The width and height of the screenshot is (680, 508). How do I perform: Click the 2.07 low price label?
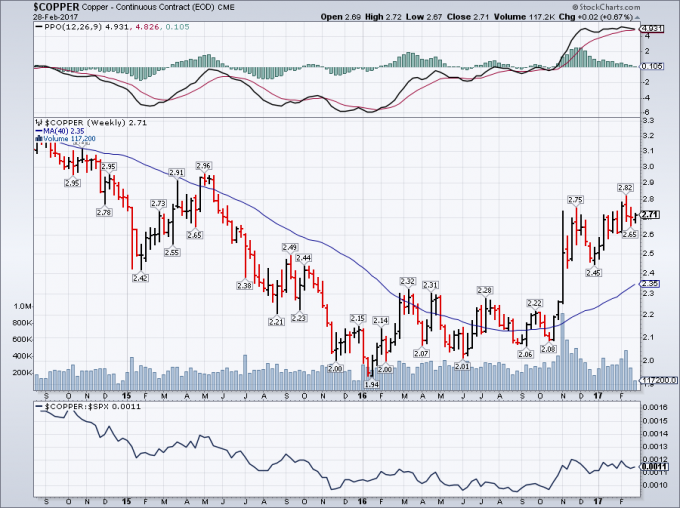pos(422,354)
